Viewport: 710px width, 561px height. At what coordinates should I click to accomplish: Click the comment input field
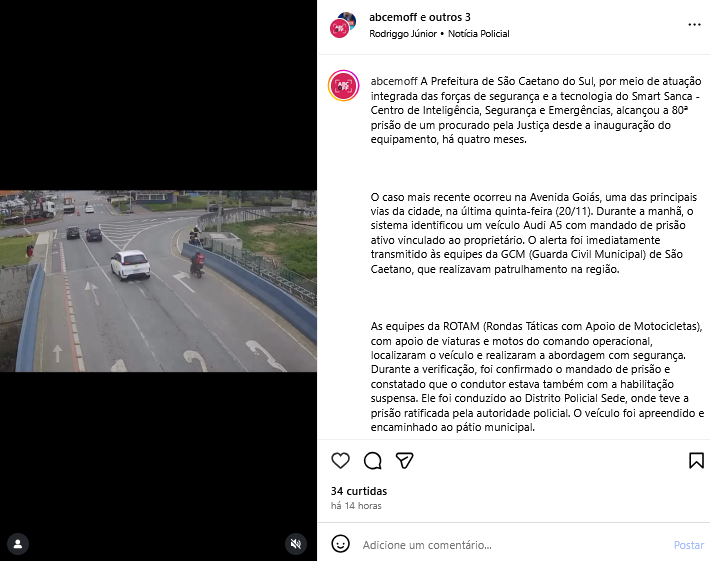pos(513,545)
